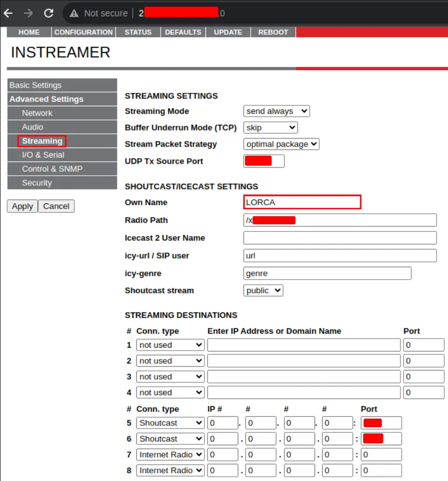Focus the Icecast 2 User Name field
Image resolution: width=448 pixels, height=481 pixels.
[x=340, y=238]
